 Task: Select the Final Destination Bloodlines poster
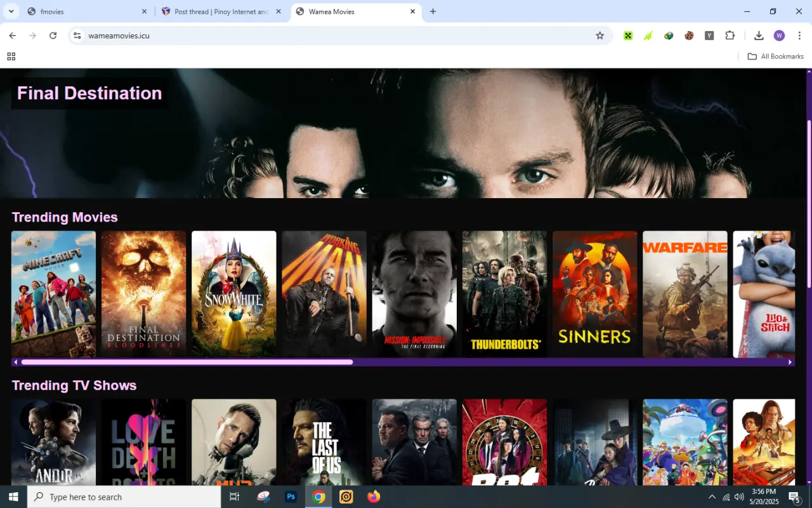click(x=144, y=294)
